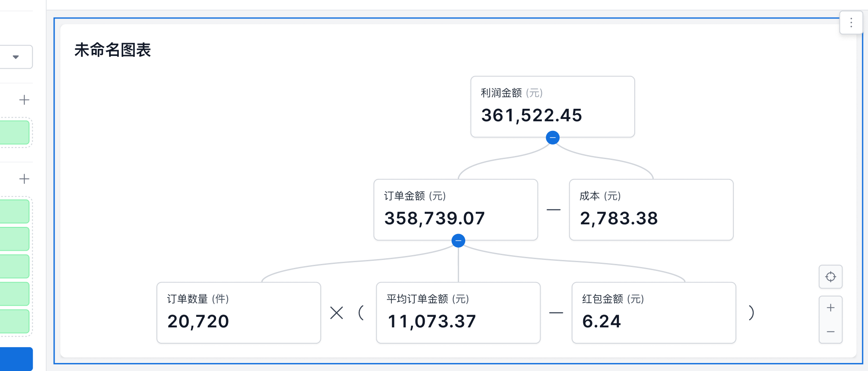Zoom out with the minus canvas button
Viewport: 868px width, 371px height.
(x=830, y=332)
